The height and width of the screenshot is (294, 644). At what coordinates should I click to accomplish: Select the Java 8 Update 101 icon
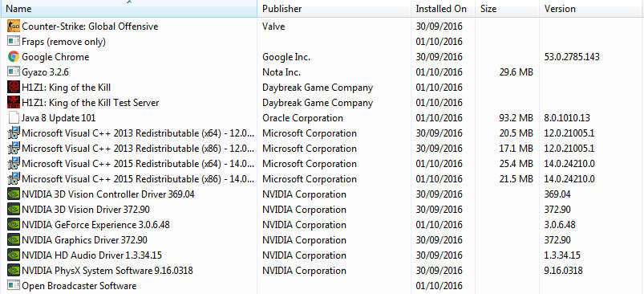coord(14,118)
